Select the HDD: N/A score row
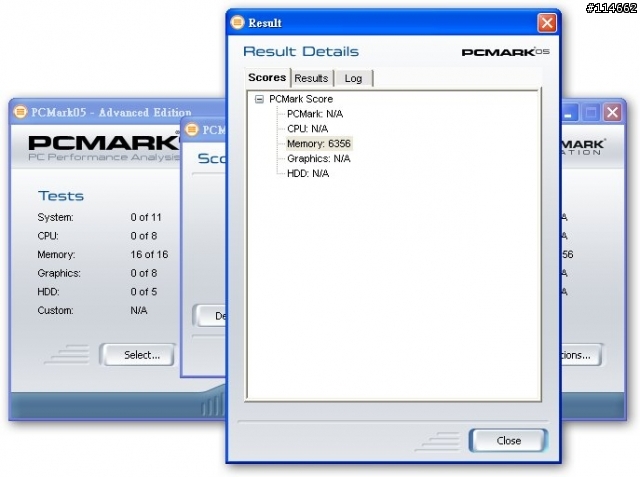 (x=308, y=173)
